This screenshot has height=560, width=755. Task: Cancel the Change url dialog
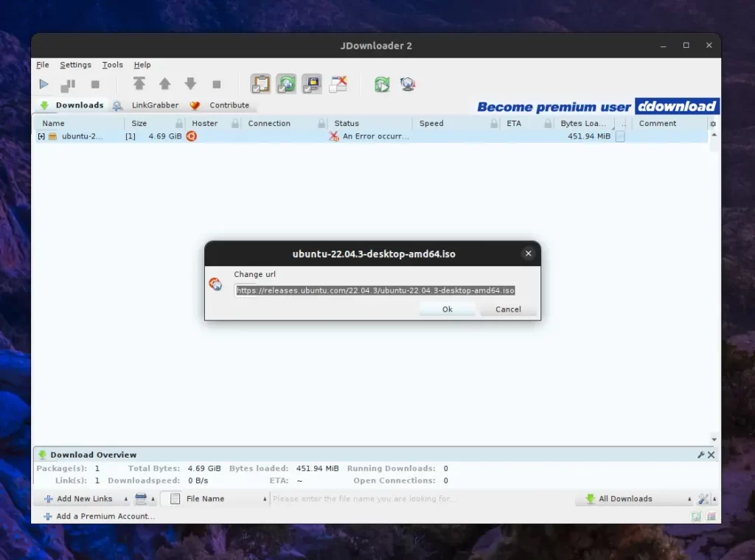click(508, 309)
